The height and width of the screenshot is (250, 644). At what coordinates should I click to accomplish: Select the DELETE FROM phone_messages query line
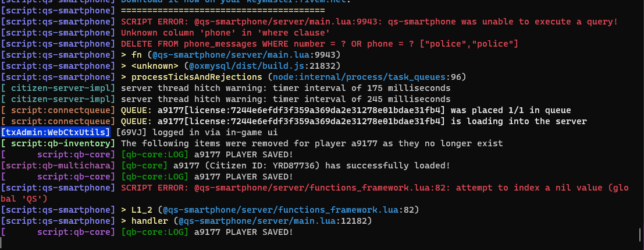coord(319,44)
